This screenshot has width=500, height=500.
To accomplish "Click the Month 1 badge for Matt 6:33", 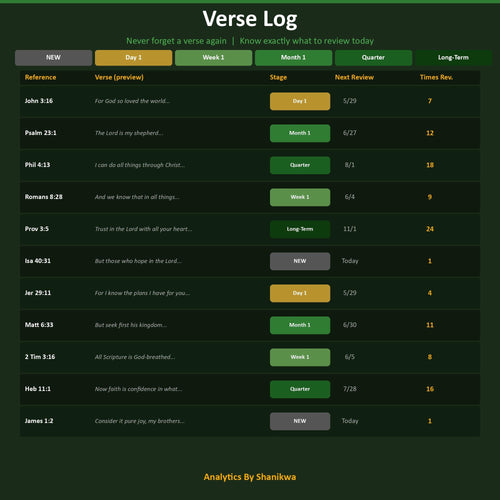I will (x=300, y=325).
